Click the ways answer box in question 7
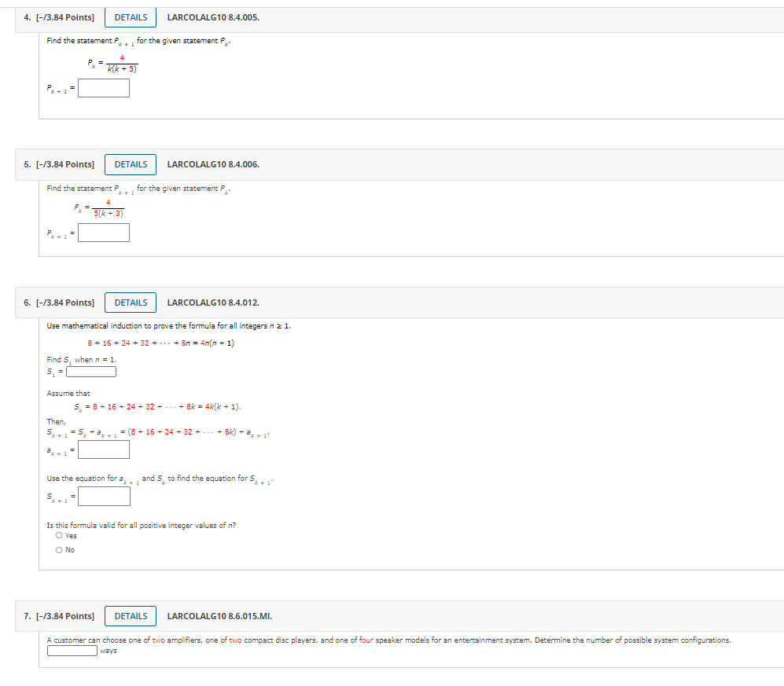 coord(72,651)
